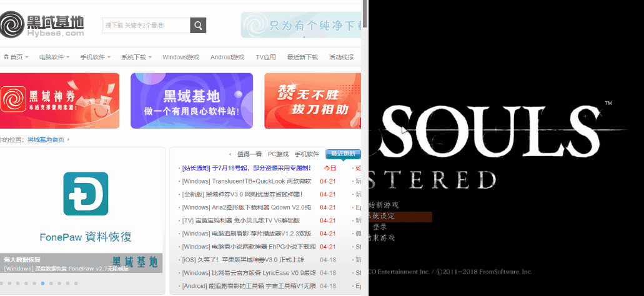Select 登录 in Dark Souls menu
This screenshot has width=644, height=296.
tap(379, 227)
